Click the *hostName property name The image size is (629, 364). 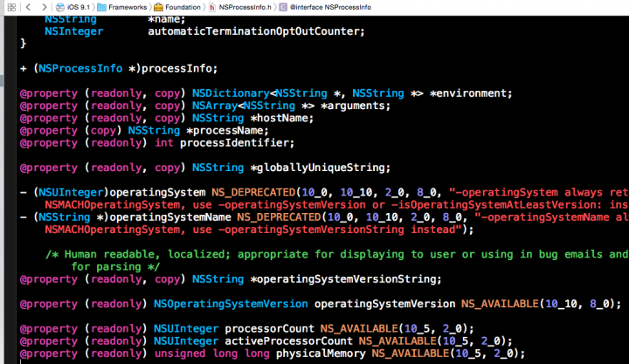click(x=279, y=118)
